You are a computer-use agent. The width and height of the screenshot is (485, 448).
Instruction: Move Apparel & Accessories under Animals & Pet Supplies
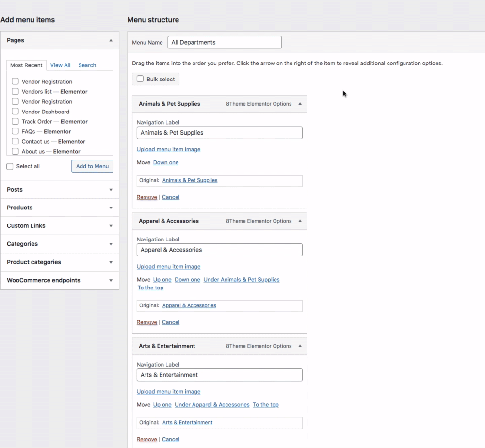[x=242, y=279]
